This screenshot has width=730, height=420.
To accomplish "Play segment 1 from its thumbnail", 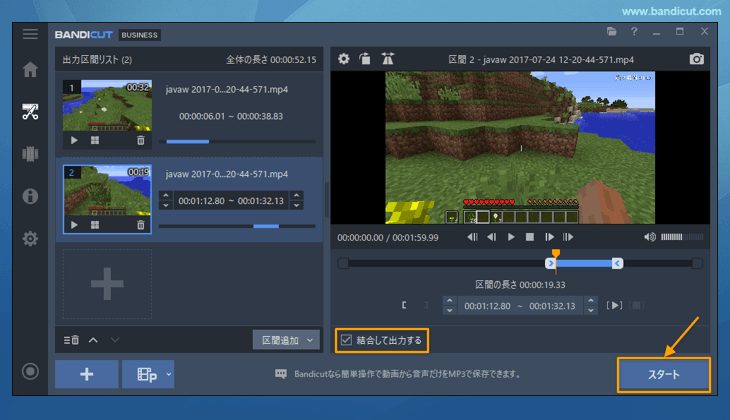I will (74, 140).
